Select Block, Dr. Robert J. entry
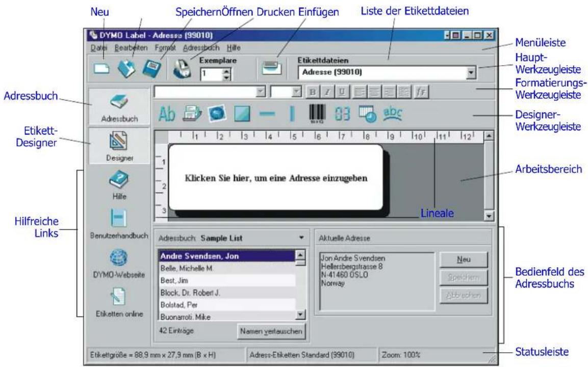The image size is (588, 367). 227,293
